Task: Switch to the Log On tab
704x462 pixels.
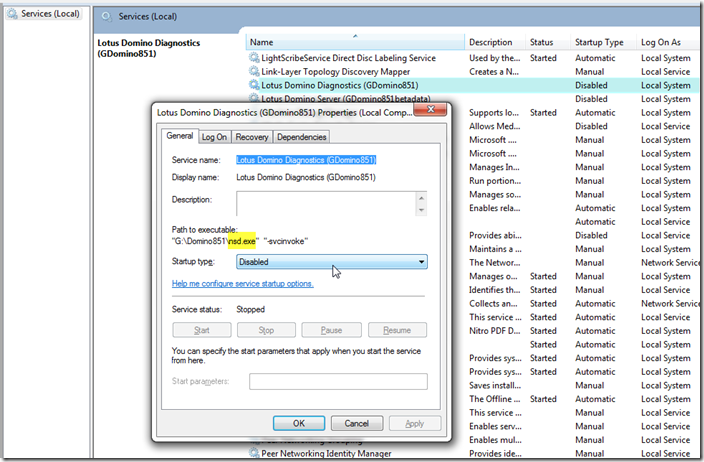Action: click(214, 137)
